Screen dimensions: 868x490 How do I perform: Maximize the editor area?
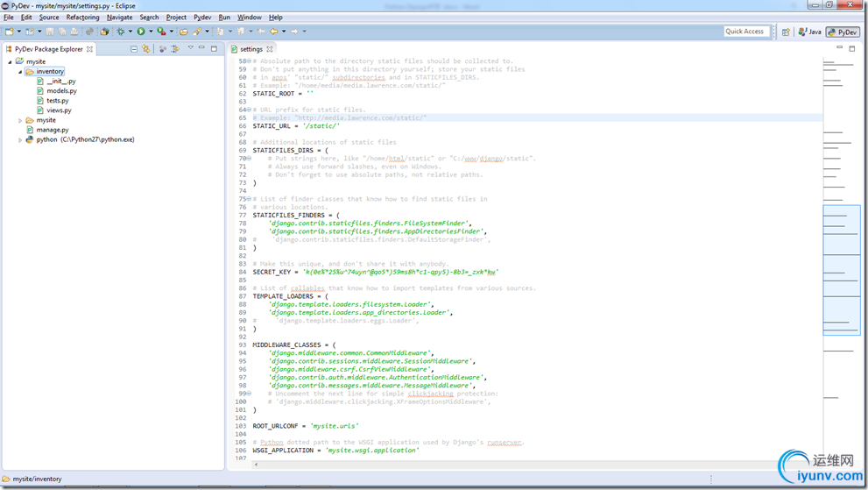(852, 49)
